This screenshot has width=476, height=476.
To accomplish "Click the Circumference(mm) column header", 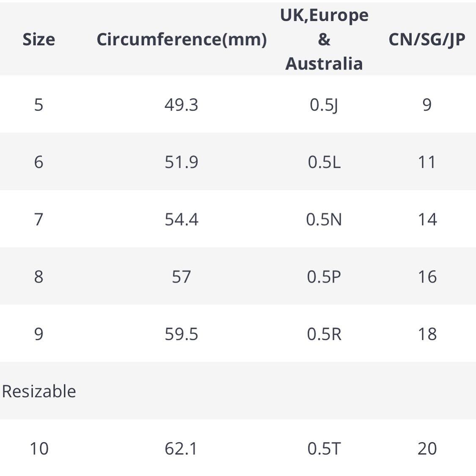I will point(182,39).
